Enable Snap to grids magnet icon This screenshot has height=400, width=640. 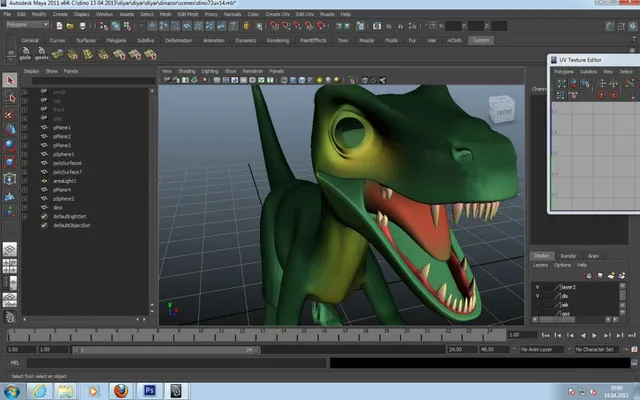pos(274,26)
